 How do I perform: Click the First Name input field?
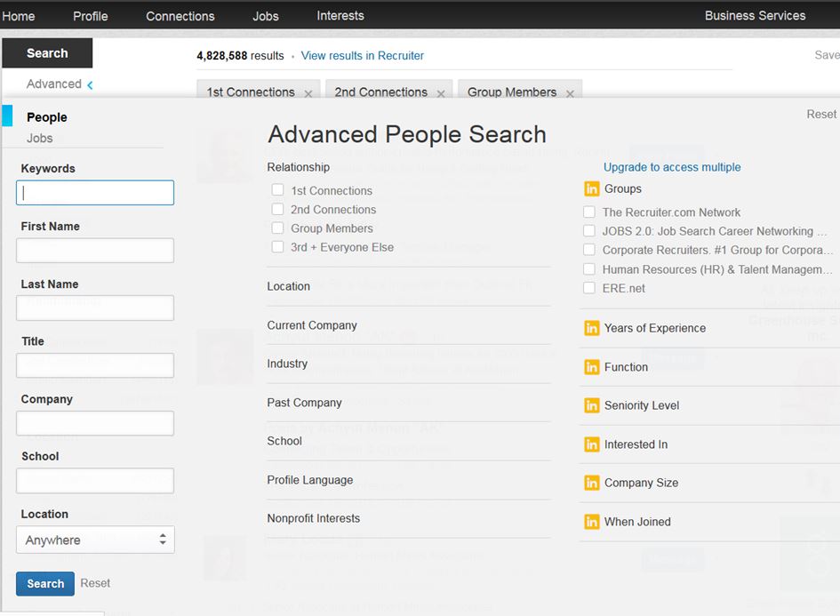[95, 250]
